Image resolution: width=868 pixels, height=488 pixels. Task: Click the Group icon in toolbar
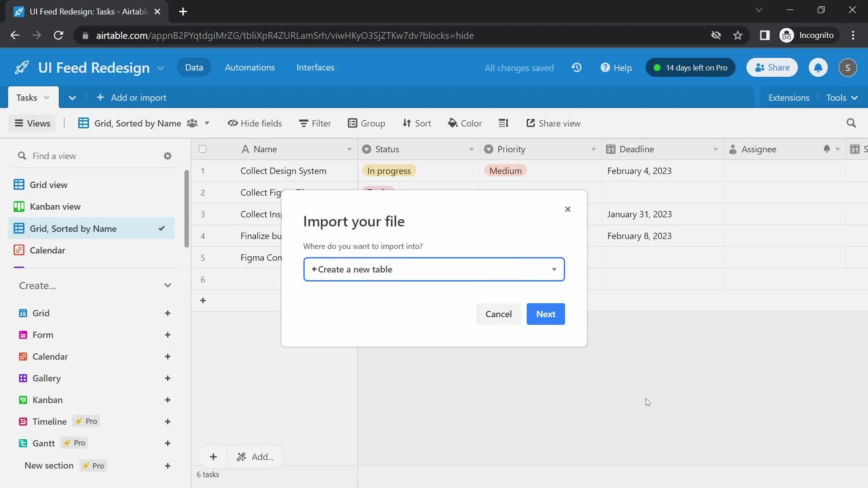pyautogui.click(x=367, y=123)
